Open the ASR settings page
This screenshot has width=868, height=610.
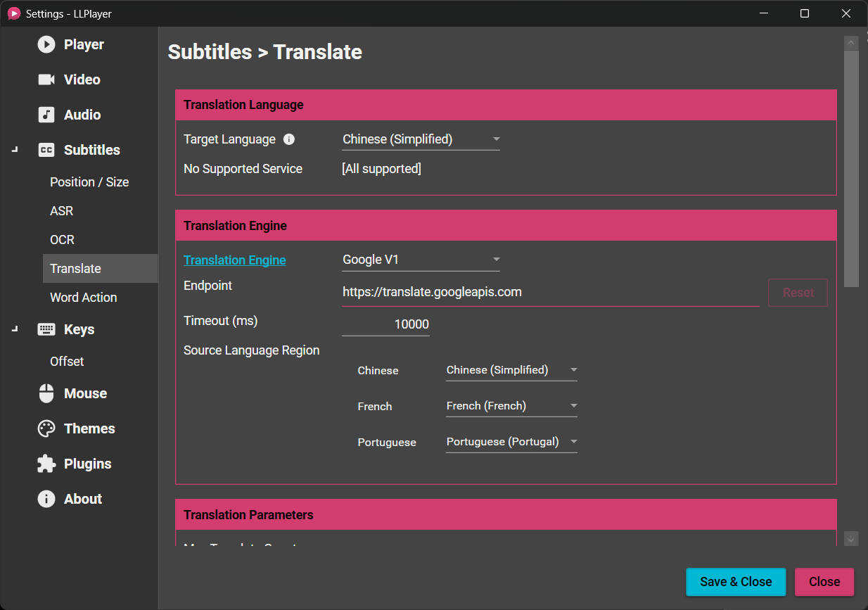[61, 210]
